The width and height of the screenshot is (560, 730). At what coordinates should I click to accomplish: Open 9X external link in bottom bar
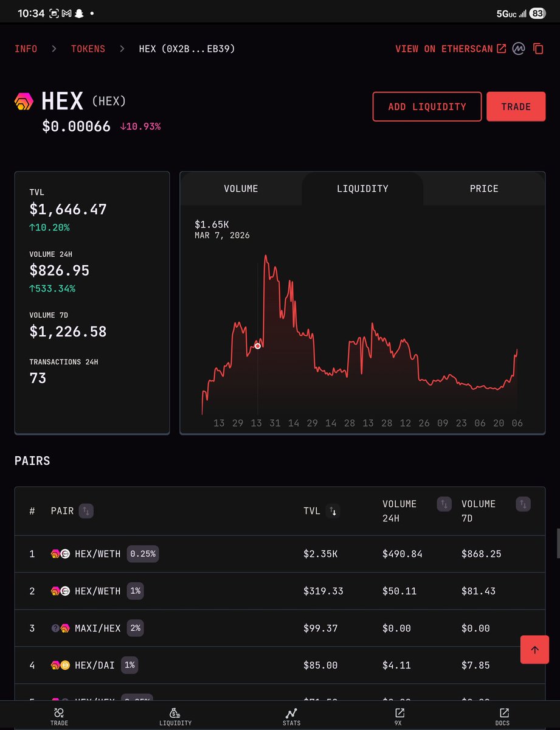coord(399,716)
